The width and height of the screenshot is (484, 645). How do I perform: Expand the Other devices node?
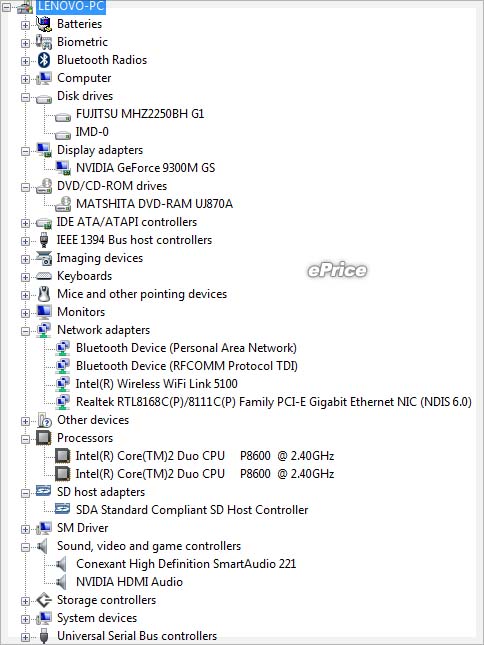pyautogui.click(x=25, y=421)
